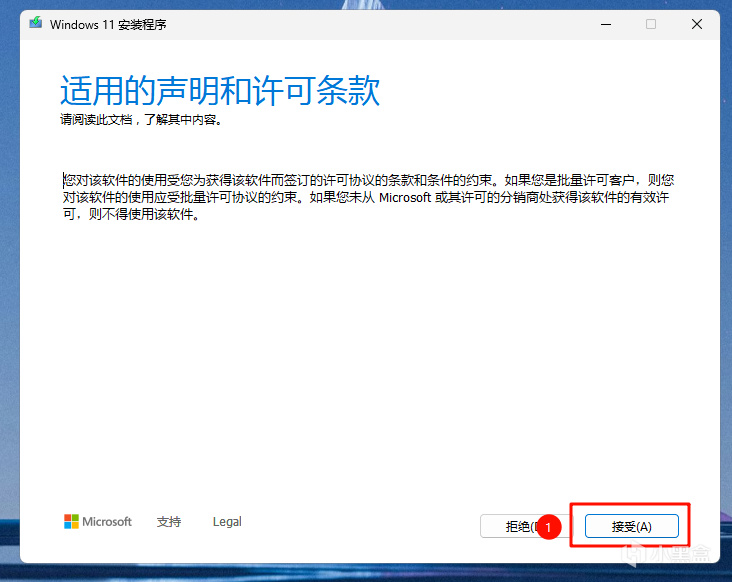The width and height of the screenshot is (732, 582).
Task: Open the Legal link
Action: click(227, 522)
